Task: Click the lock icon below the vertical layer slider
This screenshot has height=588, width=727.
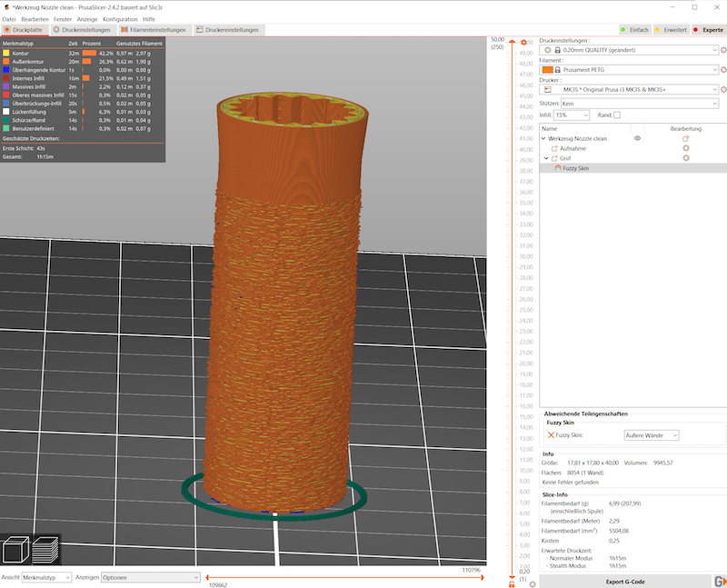Action: point(512,583)
